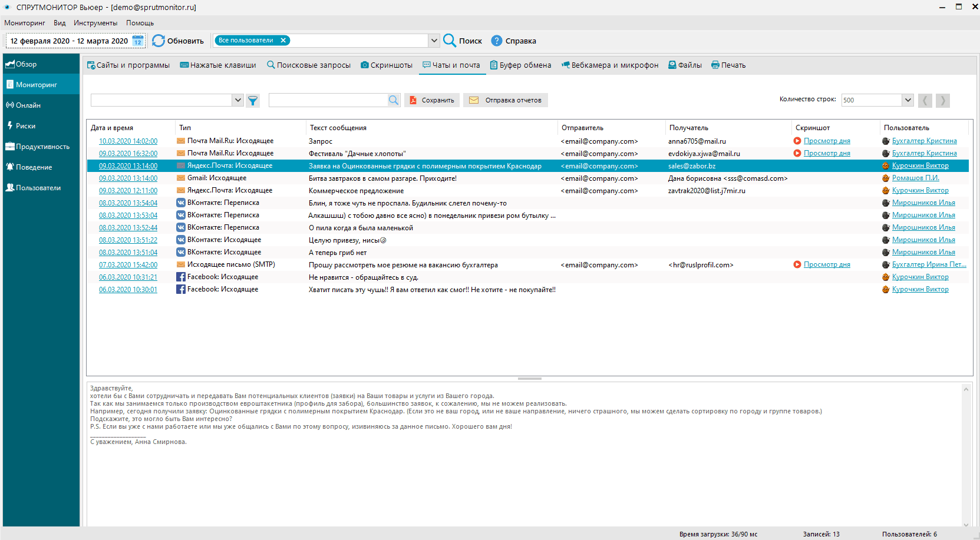Image resolution: width=980 pixels, height=540 pixels.
Task: Select Мониторинг in the sidebar
Action: point(41,85)
